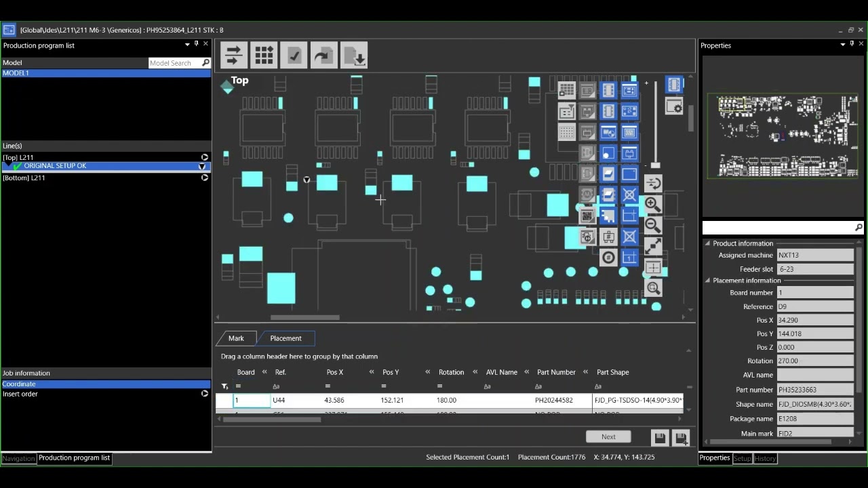This screenshot has width=868, height=488.
Task: Expand the Insert order row arrow
Action: pos(204,394)
